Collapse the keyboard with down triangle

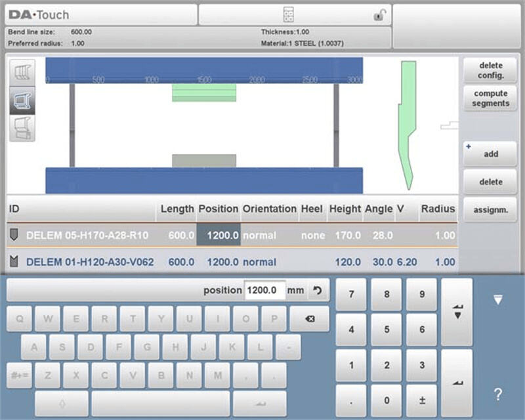tap(497, 300)
